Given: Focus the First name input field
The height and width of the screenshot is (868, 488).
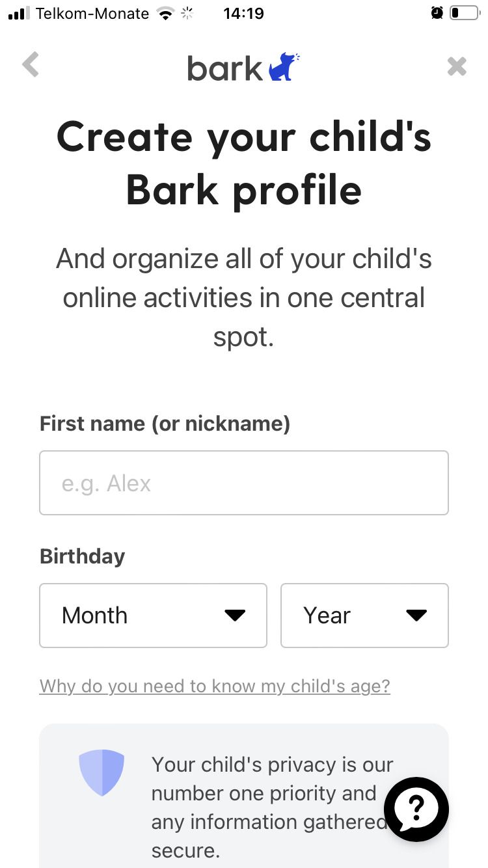Looking at the screenshot, I should (x=244, y=483).
